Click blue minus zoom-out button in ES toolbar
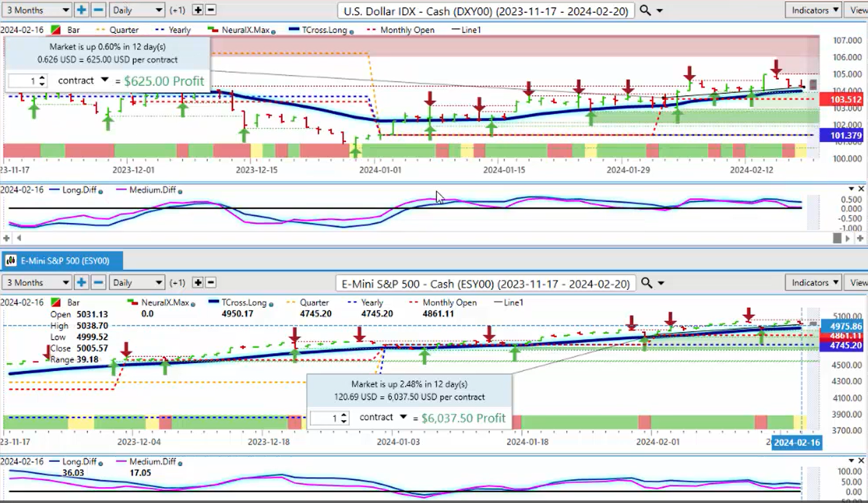The height and width of the screenshot is (503, 868). point(98,283)
